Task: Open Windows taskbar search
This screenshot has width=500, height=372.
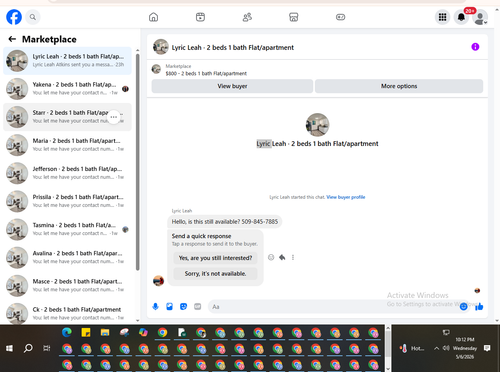Action: pos(28,348)
